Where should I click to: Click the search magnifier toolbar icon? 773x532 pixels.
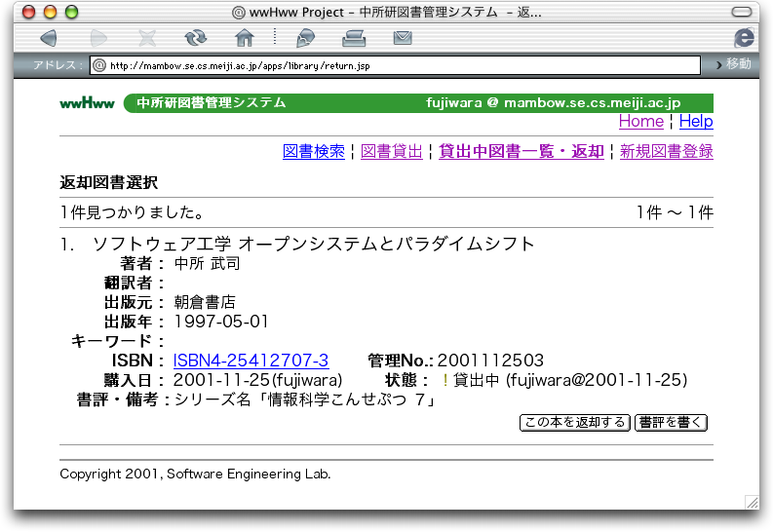305,38
